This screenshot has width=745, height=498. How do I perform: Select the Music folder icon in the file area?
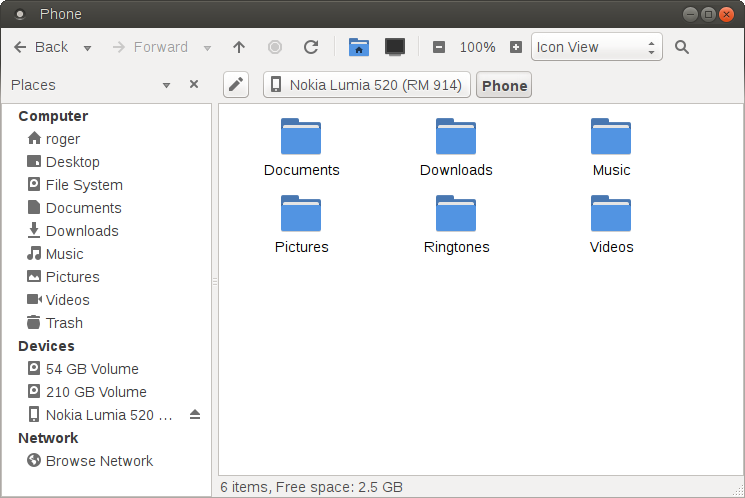[611, 137]
